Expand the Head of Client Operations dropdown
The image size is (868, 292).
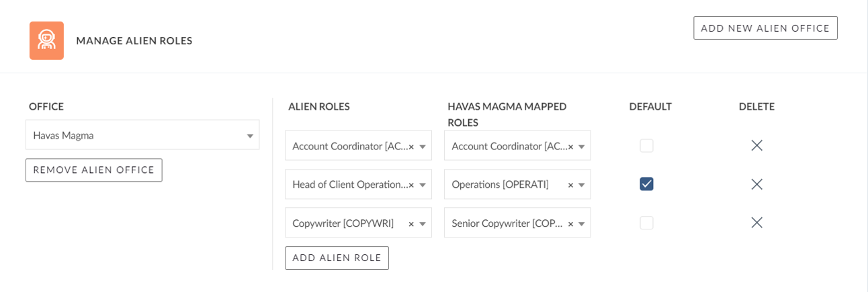423,185
